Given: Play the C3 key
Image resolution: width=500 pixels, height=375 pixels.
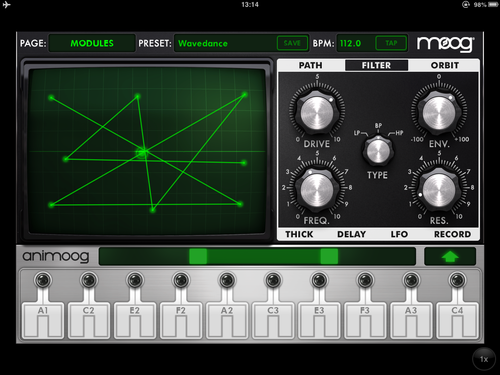Looking at the screenshot, I should [273, 320].
